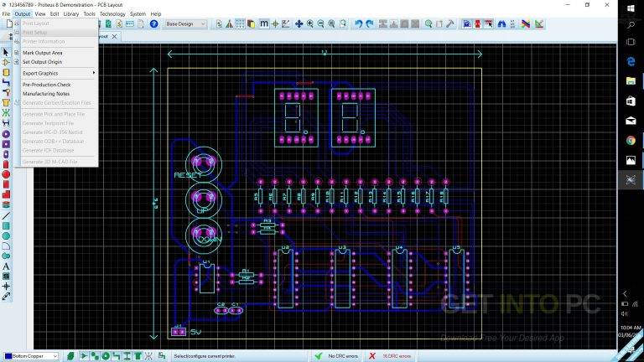The height and width of the screenshot is (362, 644).
Task: Select the RESET button component on board
Action: click(204, 163)
